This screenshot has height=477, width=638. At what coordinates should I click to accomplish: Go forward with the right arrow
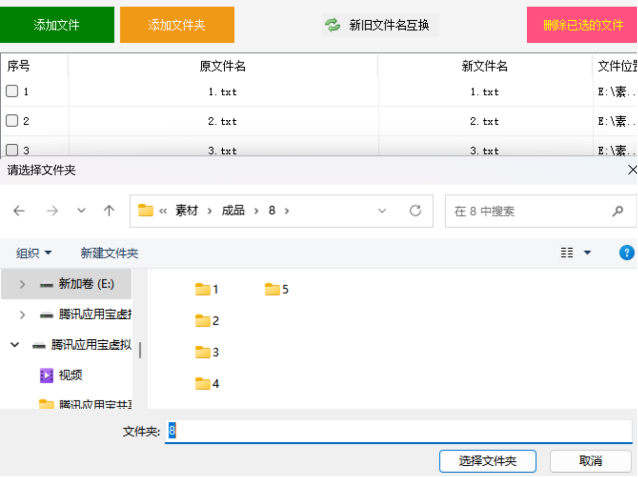[x=52, y=211]
